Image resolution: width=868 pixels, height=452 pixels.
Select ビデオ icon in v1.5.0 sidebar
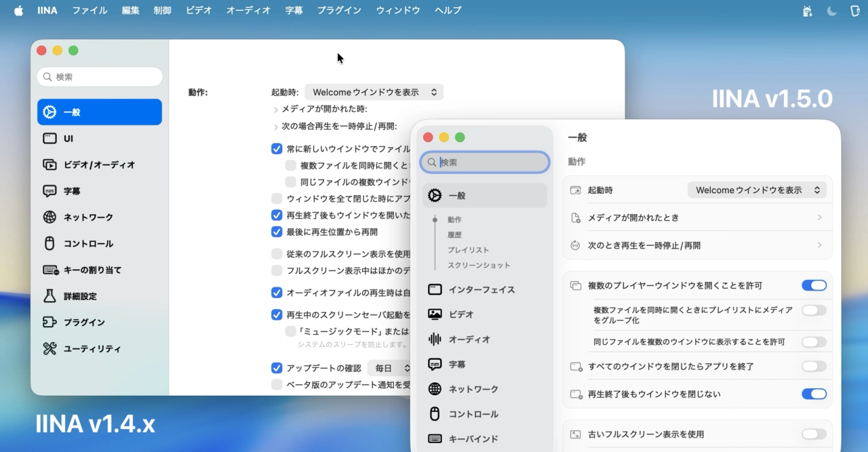coord(435,314)
